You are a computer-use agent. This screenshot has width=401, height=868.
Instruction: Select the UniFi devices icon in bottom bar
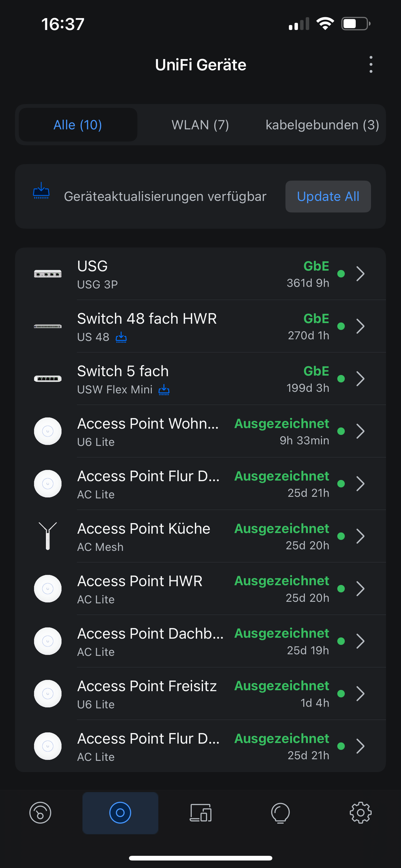tap(120, 813)
